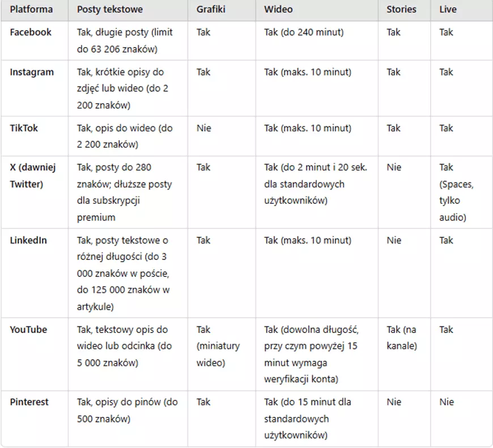Select the Wideo column header
The image size is (493, 448).
pos(278,10)
